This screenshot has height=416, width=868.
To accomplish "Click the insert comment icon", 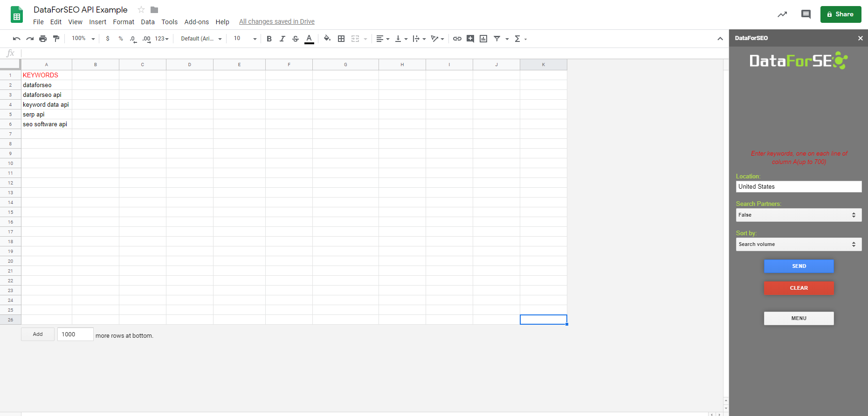I will (x=470, y=39).
